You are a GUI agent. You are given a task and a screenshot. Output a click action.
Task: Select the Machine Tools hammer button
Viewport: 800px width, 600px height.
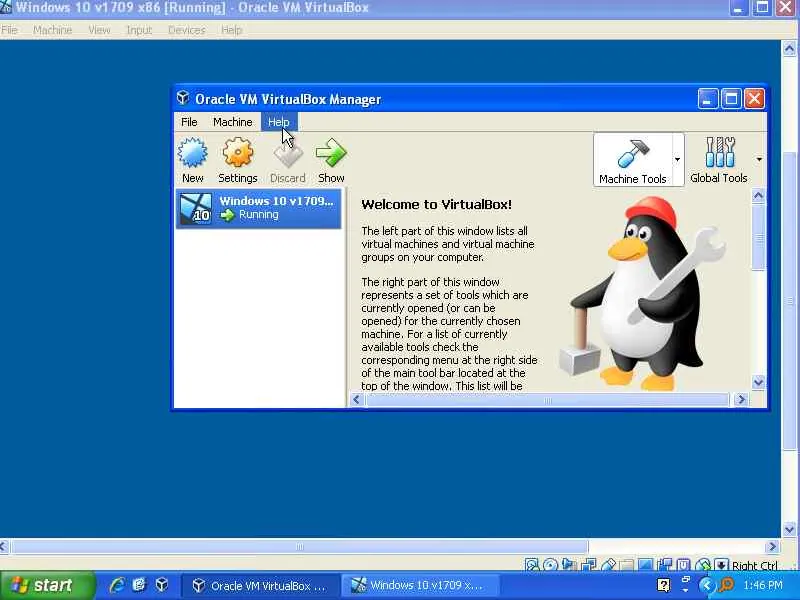pyautogui.click(x=633, y=160)
